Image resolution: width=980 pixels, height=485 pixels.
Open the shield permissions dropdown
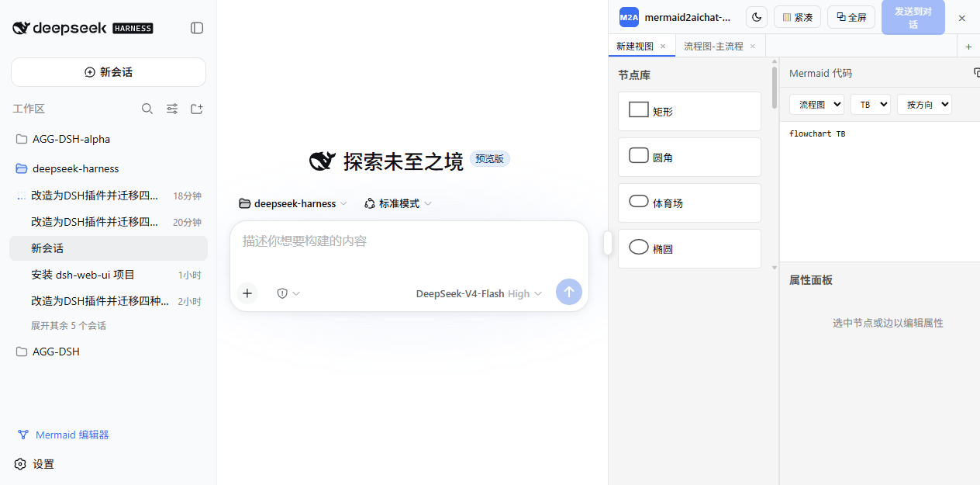click(288, 293)
